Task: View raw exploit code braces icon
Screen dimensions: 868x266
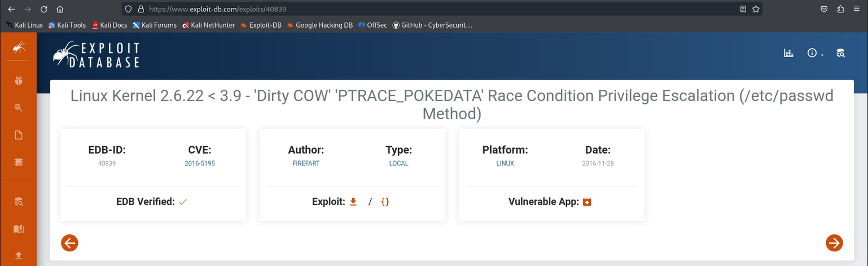Action: tap(385, 202)
